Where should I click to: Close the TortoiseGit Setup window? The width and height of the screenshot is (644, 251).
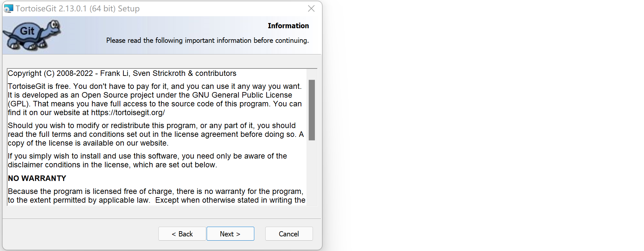(x=311, y=8)
